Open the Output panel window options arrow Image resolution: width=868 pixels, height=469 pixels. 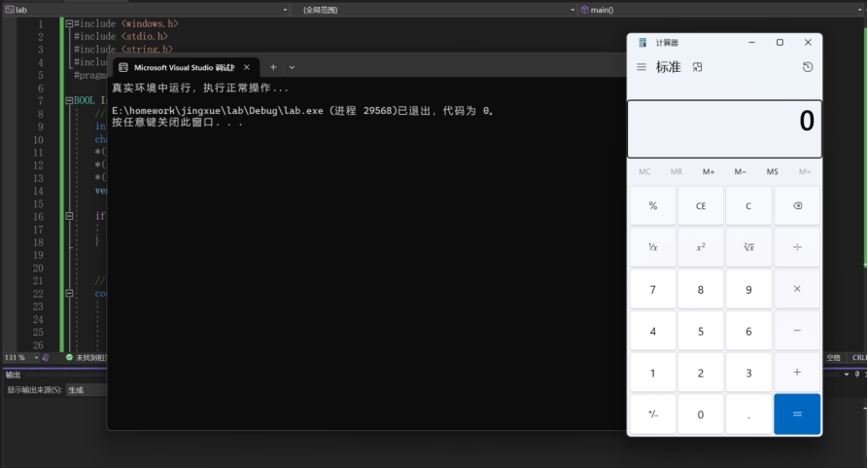847,375
